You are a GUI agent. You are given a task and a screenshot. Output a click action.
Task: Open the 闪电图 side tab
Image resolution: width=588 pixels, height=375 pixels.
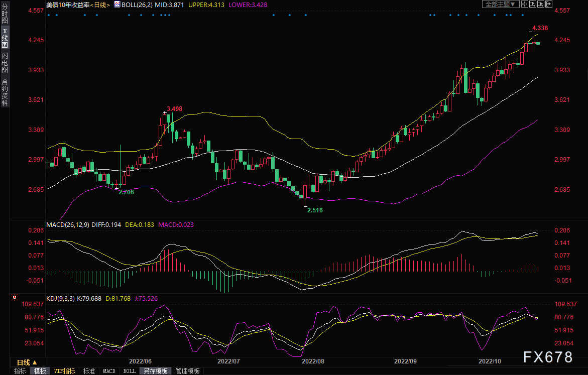[x=5, y=62]
